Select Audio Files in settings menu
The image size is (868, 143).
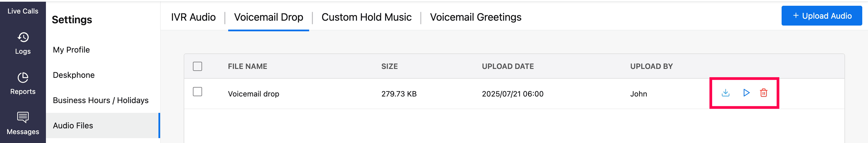tap(73, 126)
